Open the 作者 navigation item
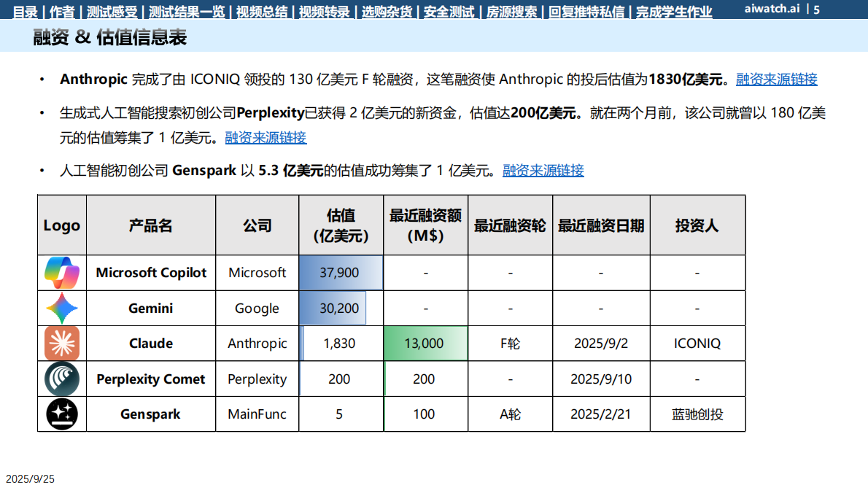Viewport: 868px width, 488px height. coord(62,12)
